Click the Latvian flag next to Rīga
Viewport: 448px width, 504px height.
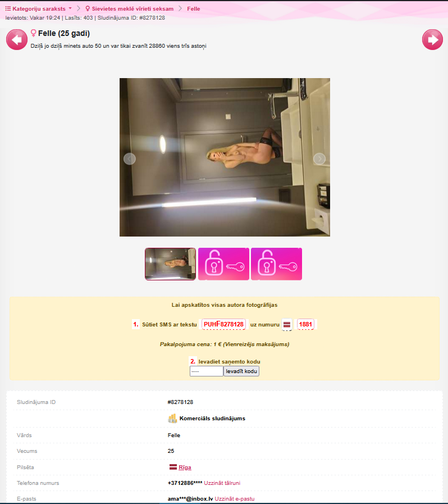pos(173,467)
